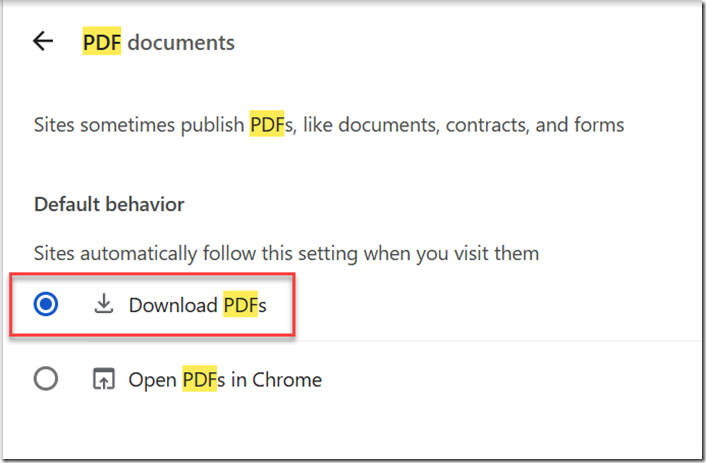Screen dimensions: 706x463
Task: Click the highlighted 'PDF' in the page title
Action: [x=102, y=42]
